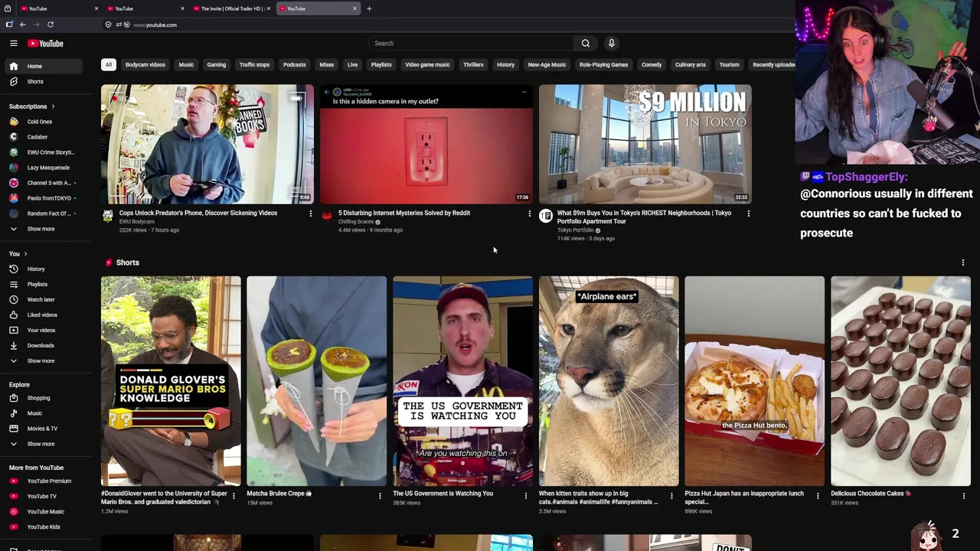
Task: Open Shorts section three-dot menu
Action: [x=962, y=262]
